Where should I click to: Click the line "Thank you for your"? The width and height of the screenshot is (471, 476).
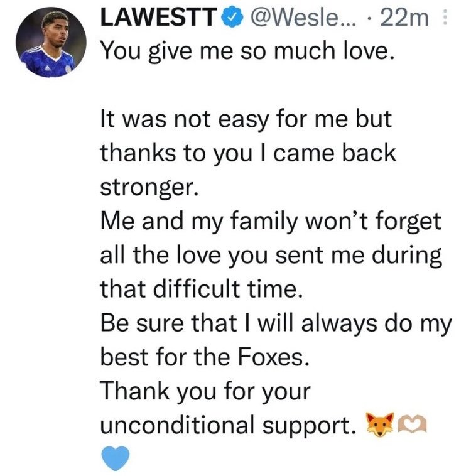pos(205,391)
